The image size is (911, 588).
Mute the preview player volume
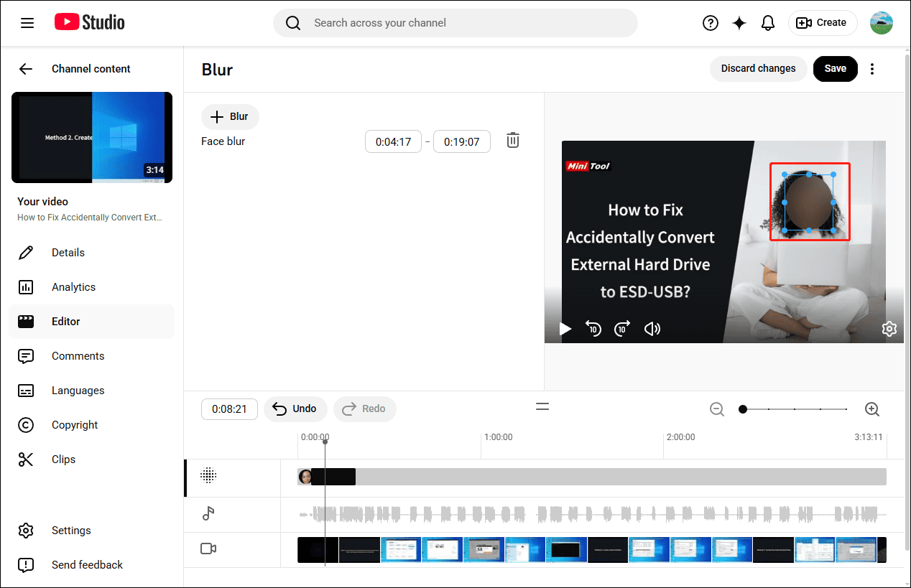pyautogui.click(x=652, y=328)
